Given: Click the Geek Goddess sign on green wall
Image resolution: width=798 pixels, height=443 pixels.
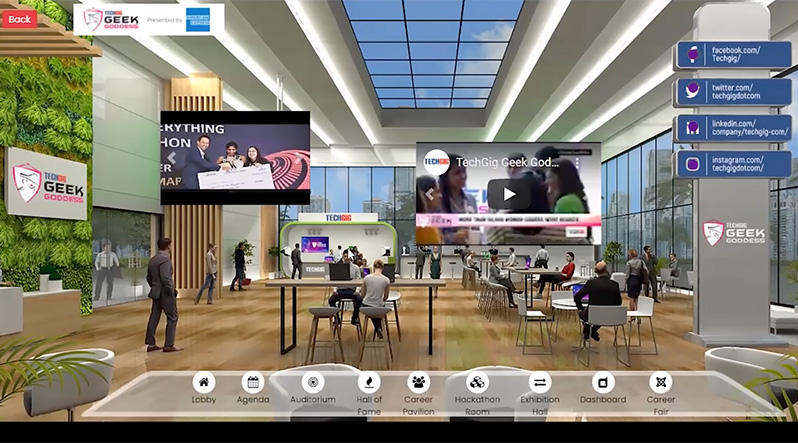Looking at the screenshot, I should click(46, 183).
